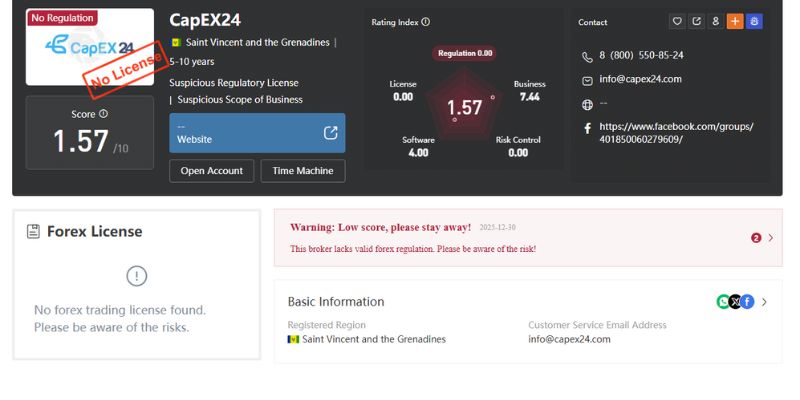800x400 pixels.
Task: Click the Open Account button
Action: click(212, 171)
